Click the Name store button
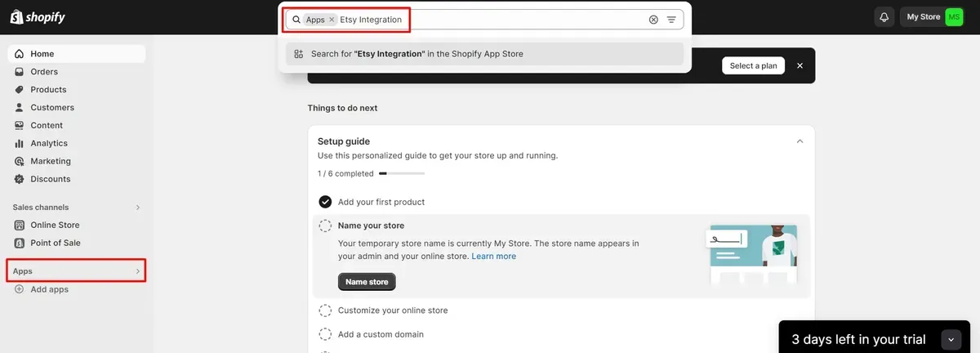980x353 pixels. pyautogui.click(x=367, y=282)
